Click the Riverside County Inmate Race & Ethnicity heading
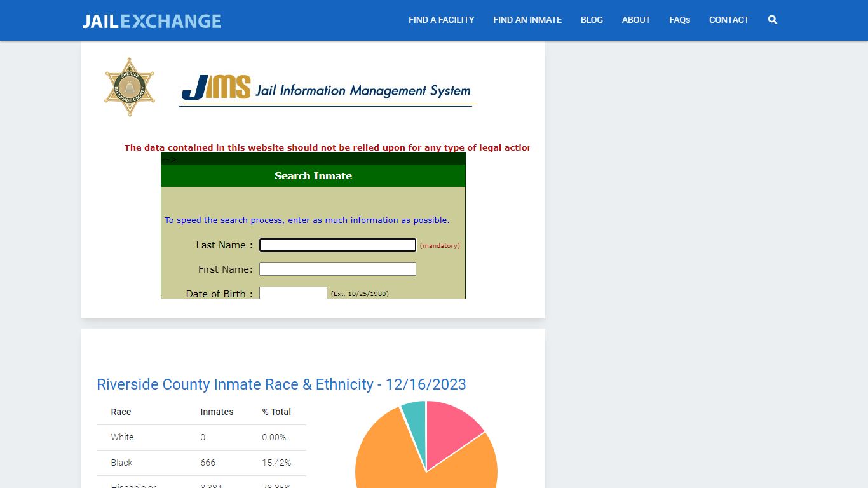Screen dimensions: 868x488 (281, 384)
